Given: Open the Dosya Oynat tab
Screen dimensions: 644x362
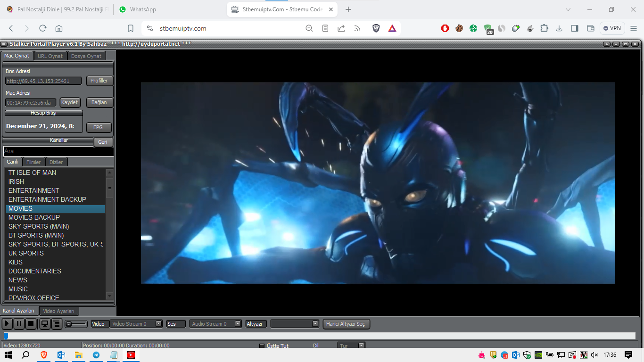Looking at the screenshot, I should pos(86,56).
